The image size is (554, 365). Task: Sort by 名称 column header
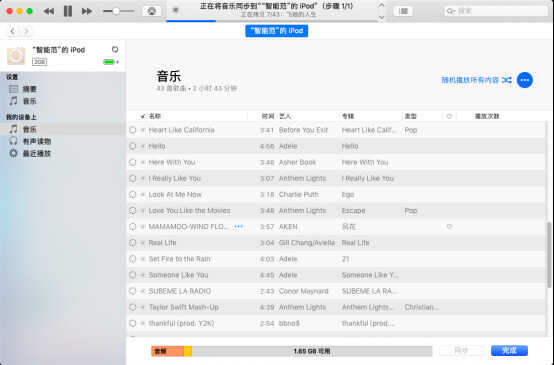[155, 116]
